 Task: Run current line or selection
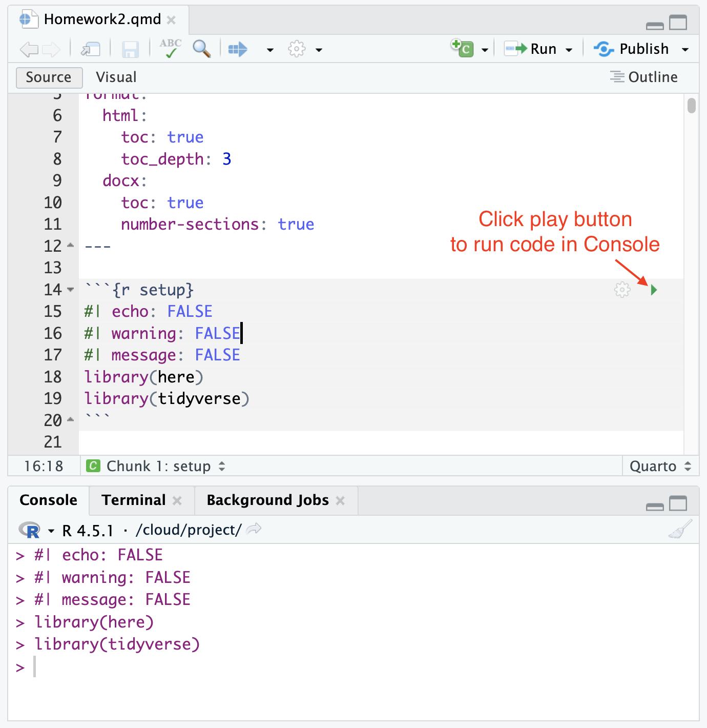(531, 49)
